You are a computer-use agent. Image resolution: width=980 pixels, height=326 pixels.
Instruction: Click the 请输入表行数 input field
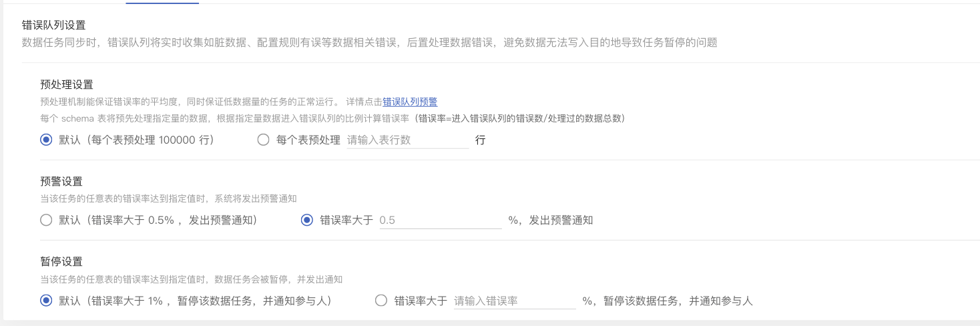407,140
